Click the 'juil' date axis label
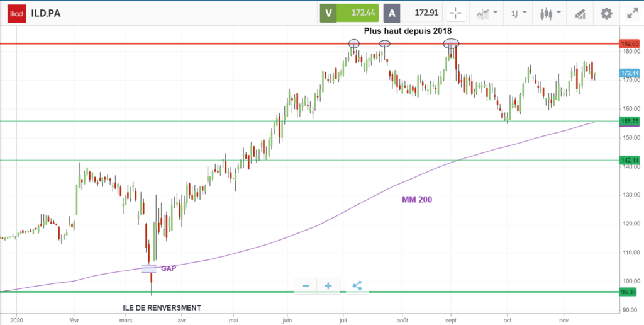This screenshot has width=644, height=325. tap(343, 319)
